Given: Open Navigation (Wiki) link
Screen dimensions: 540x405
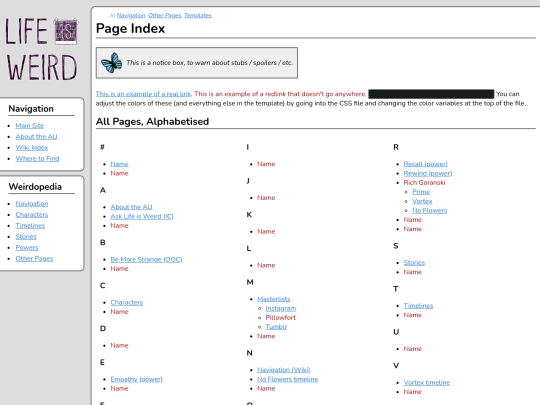Looking at the screenshot, I should coord(283,370).
